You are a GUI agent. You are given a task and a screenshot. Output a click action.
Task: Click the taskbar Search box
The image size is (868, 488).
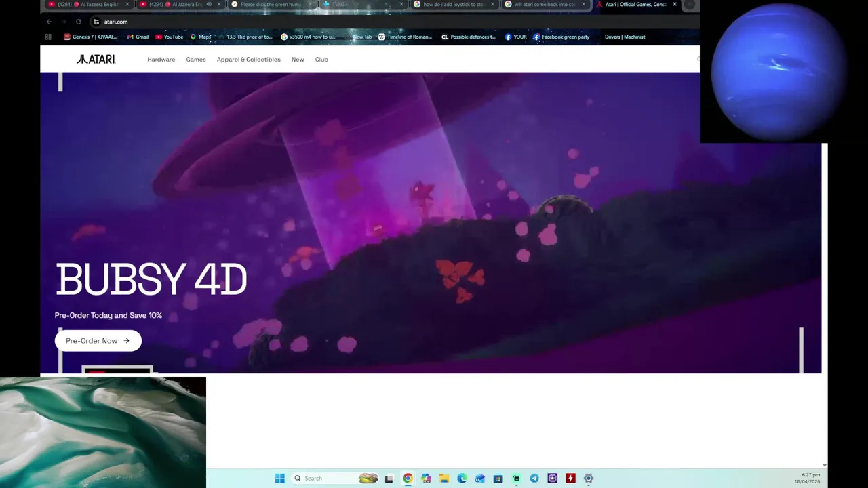point(334,479)
